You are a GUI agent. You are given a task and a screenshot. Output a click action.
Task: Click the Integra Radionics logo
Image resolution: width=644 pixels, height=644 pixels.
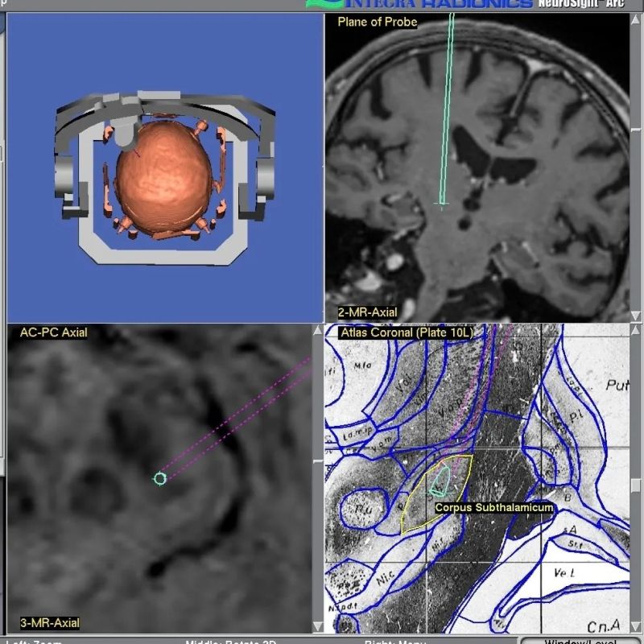[x=419, y=4]
